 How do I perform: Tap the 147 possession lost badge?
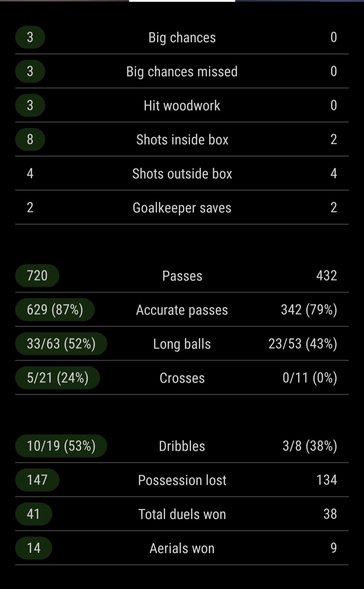37,480
